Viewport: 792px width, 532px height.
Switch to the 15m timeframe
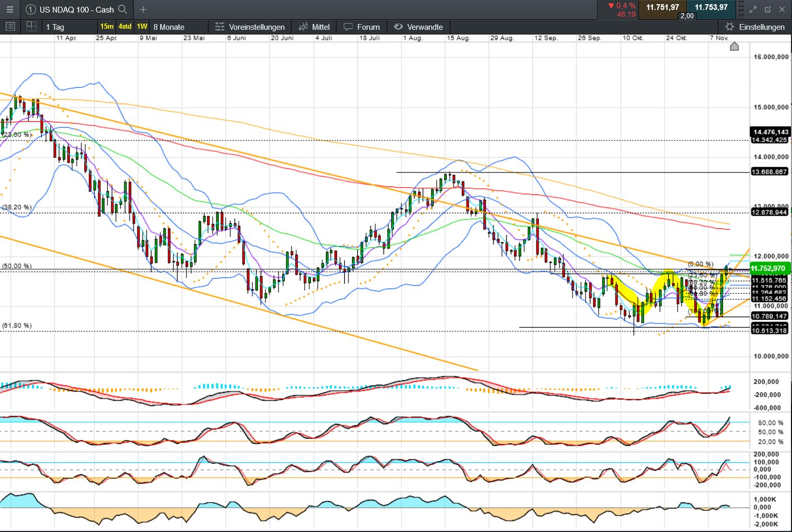coord(107,27)
